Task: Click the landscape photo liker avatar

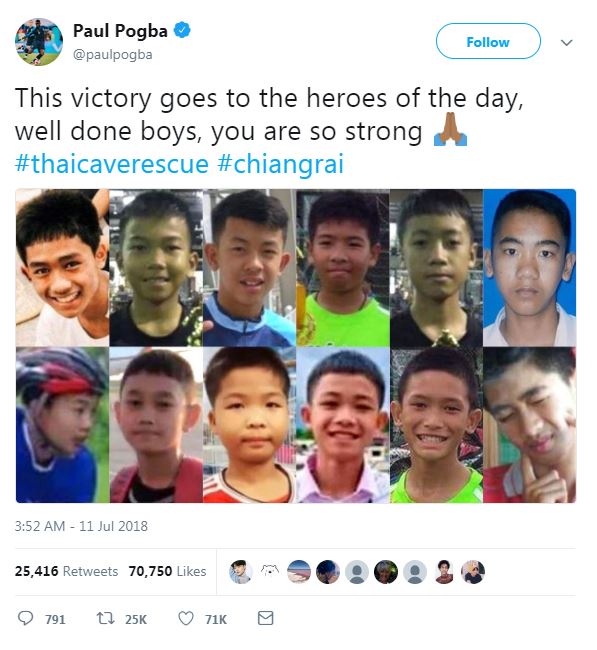Action: click(299, 572)
